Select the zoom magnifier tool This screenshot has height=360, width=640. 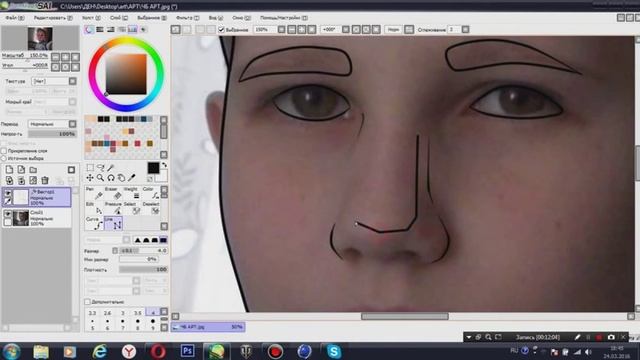point(100,178)
